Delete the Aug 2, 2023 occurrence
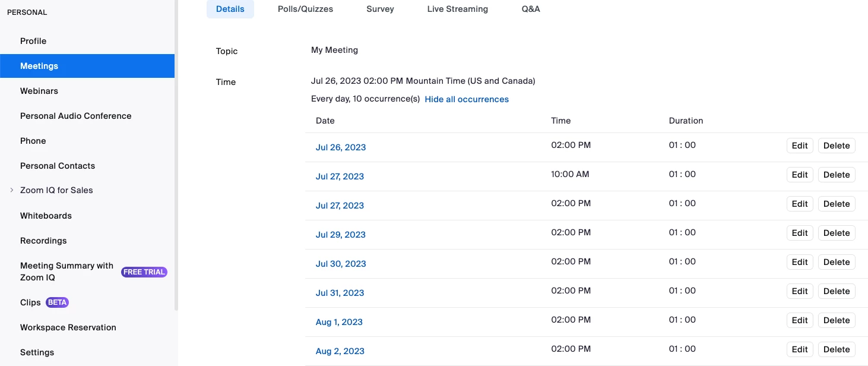 [x=836, y=349]
